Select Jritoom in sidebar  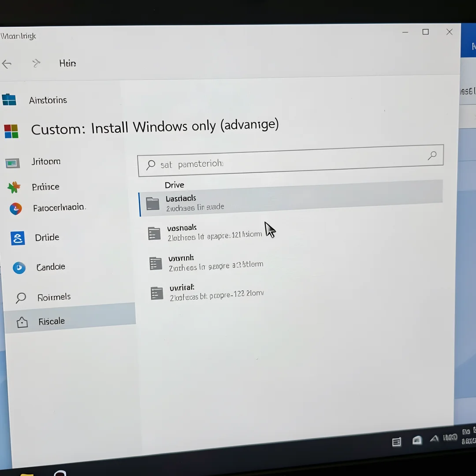coord(46,161)
